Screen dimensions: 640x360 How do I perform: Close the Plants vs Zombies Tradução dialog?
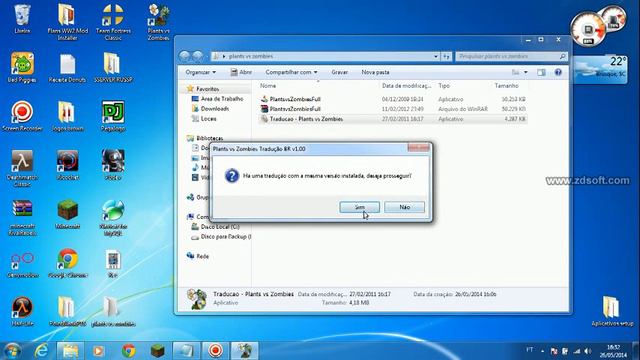coord(418,148)
